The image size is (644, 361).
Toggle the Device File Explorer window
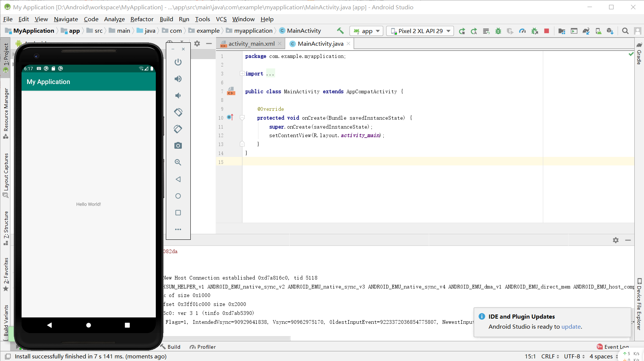click(x=639, y=304)
